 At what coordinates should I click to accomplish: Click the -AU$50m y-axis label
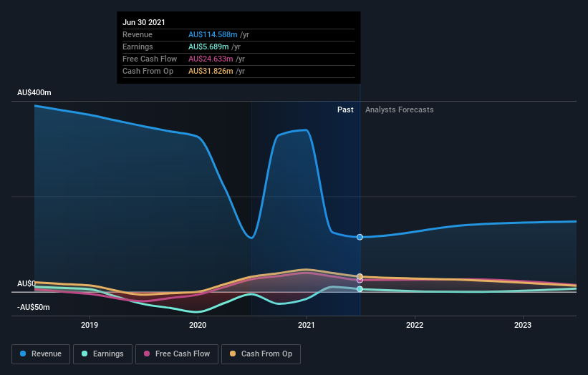(34, 307)
